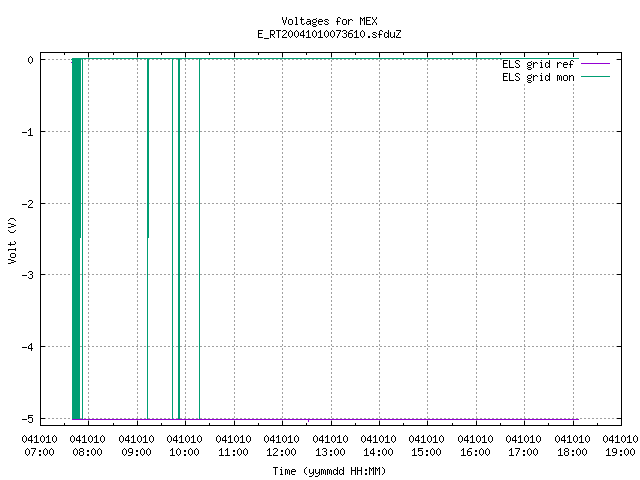
Task: Click the x-axis tick label '12:00'
Action: click(x=282, y=452)
